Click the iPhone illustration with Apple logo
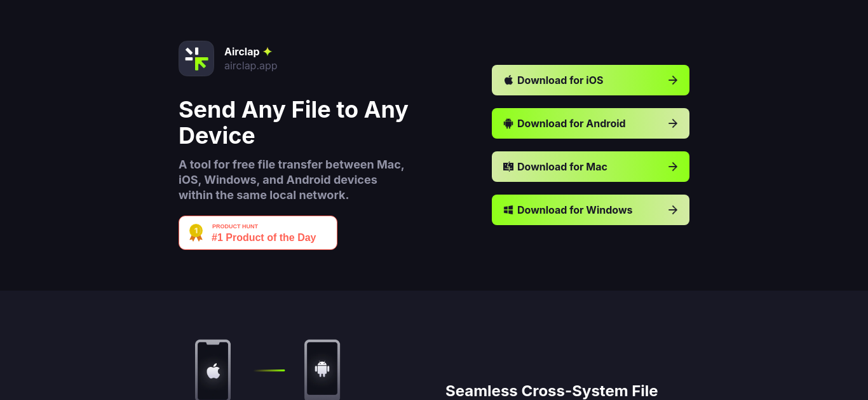Screen dimensions: 868x400 pos(213,369)
